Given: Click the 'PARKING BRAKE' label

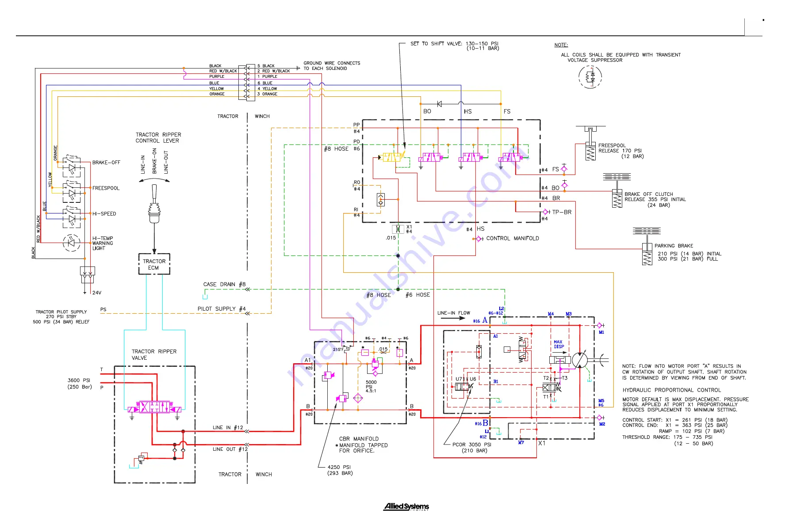Looking at the screenshot, I should (x=674, y=246).
